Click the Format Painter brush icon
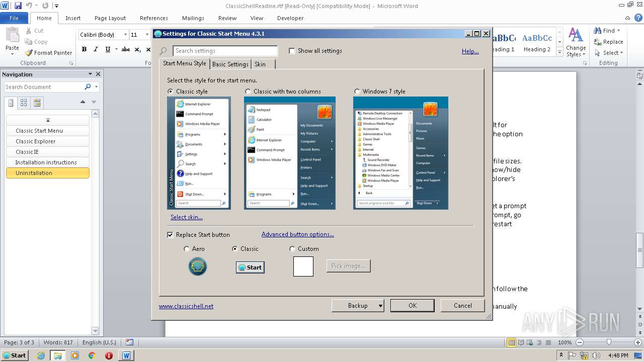This screenshot has height=362, width=644. point(29,53)
